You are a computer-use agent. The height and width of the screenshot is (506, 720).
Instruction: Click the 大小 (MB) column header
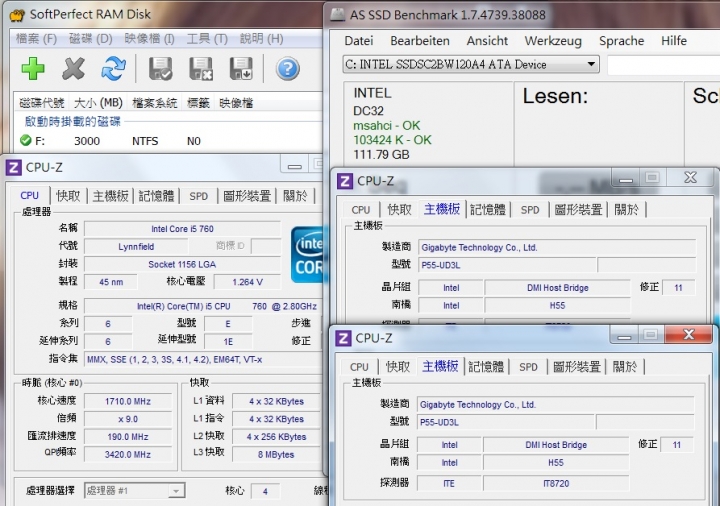click(98, 103)
